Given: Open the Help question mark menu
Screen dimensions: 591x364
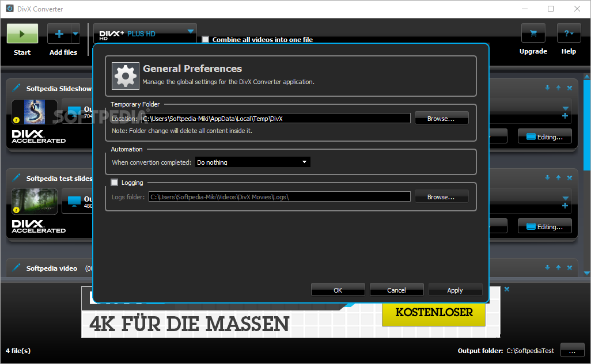Looking at the screenshot, I should coord(569,33).
